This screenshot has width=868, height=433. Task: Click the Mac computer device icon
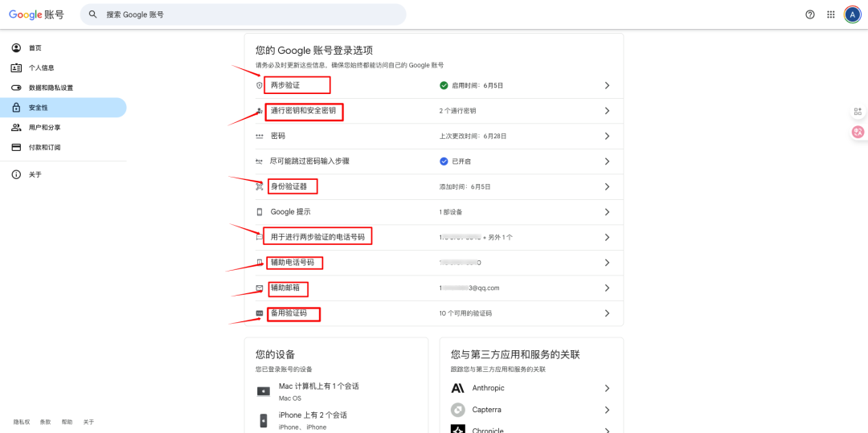(264, 391)
